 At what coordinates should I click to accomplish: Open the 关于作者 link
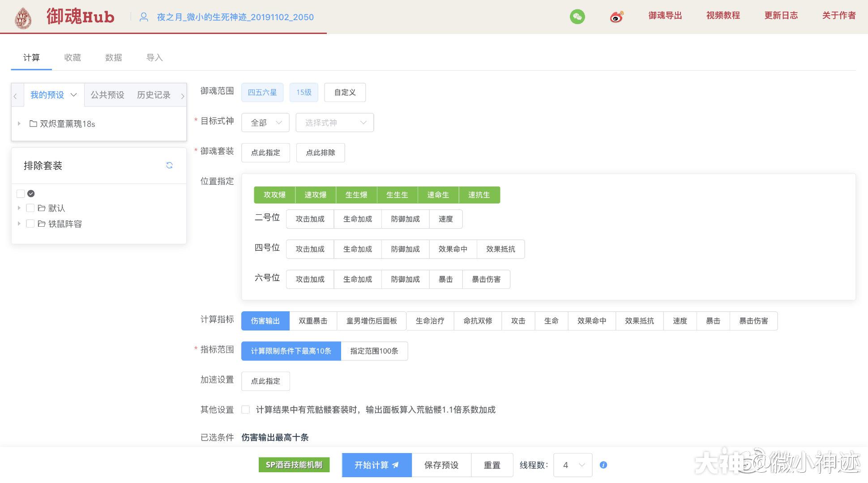(839, 16)
